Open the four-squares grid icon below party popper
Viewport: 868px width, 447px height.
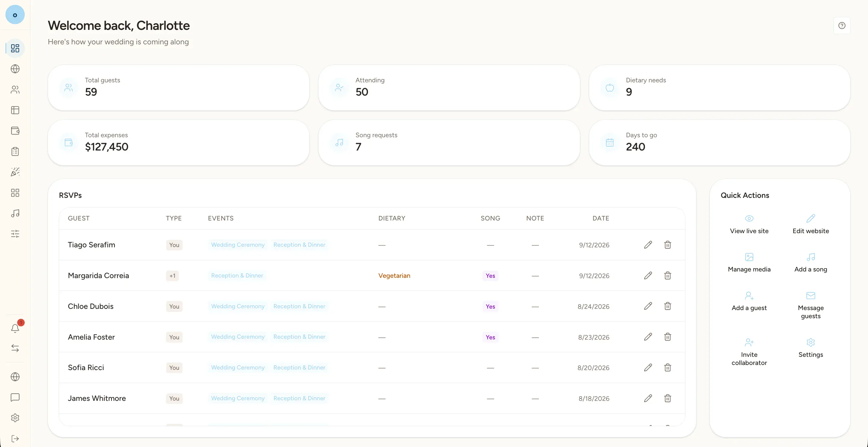(x=15, y=192)
